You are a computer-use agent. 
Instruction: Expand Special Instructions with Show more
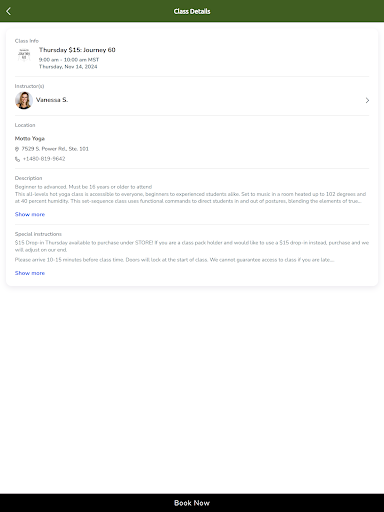pos(30,273)
